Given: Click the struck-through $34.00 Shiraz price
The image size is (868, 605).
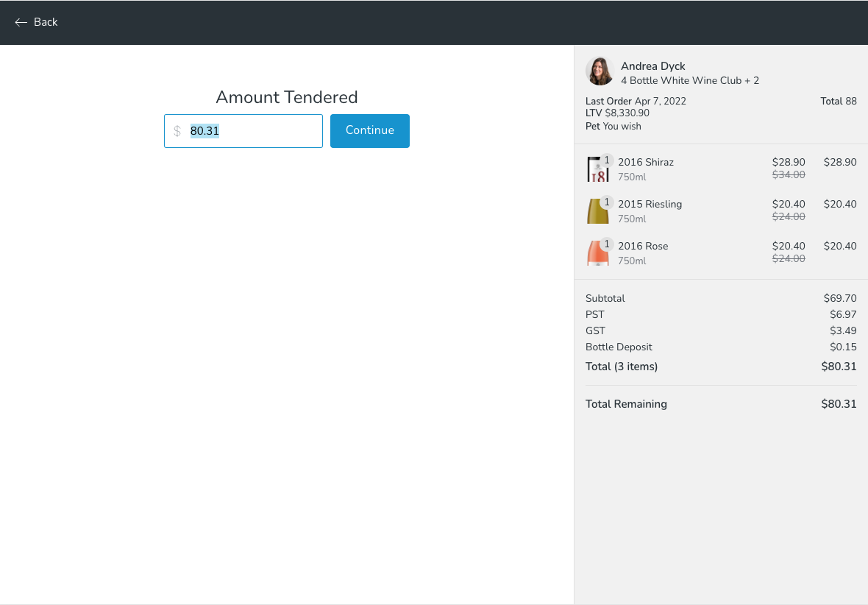Looking at the screenshot, I should point(788,175).
